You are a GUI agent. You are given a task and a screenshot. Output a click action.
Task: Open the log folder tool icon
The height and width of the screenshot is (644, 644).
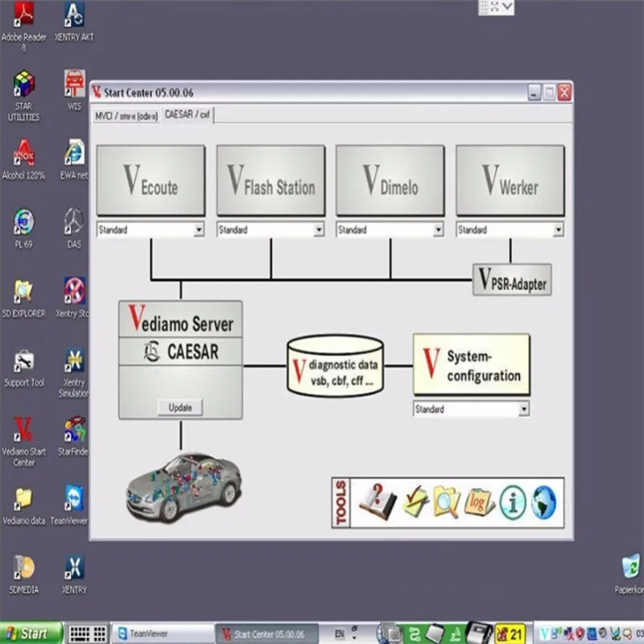pos(479,502)
